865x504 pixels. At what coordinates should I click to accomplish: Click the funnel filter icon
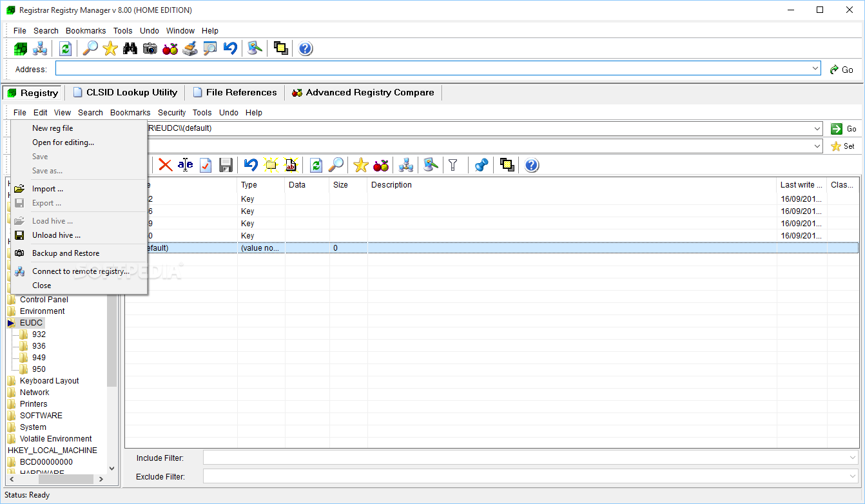point(453,165)
